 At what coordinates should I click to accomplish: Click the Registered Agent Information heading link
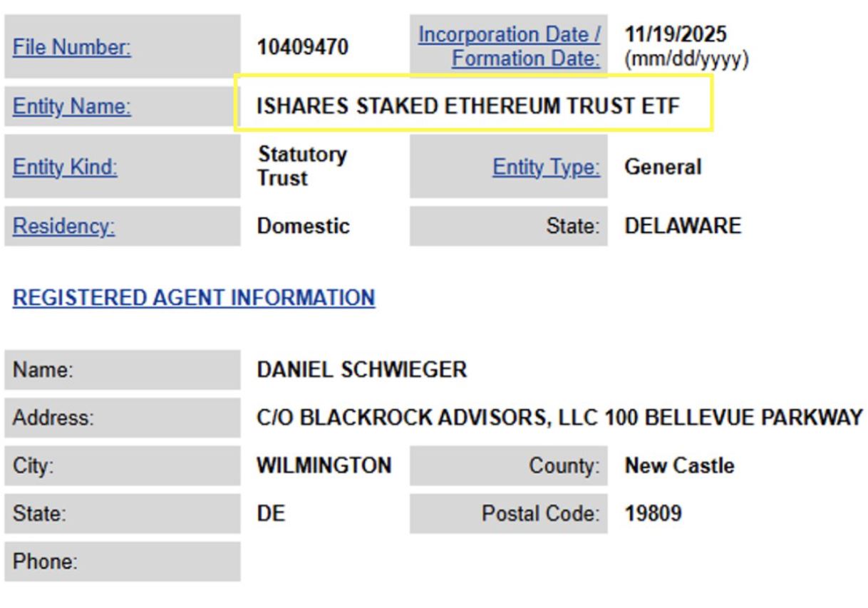click(194, 297)
